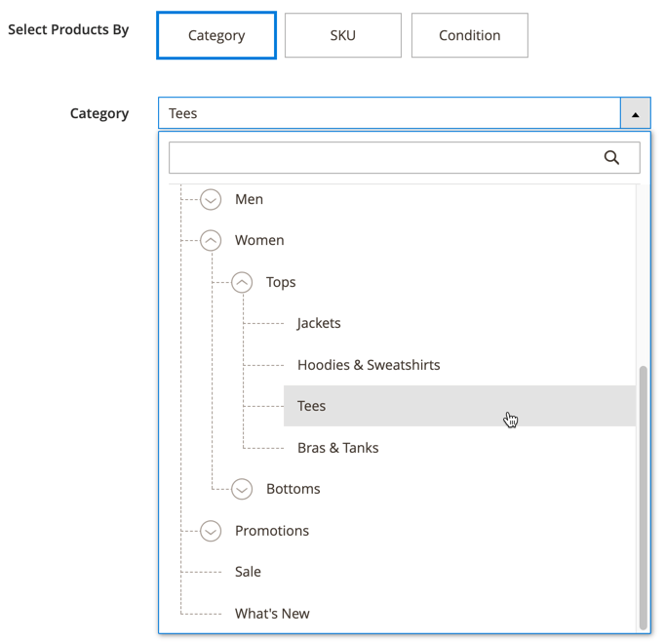Viewport: 665px width, 644px height.
Task: Select Tees in the tree
Action: pyautogui.click(x=312, y=406)
